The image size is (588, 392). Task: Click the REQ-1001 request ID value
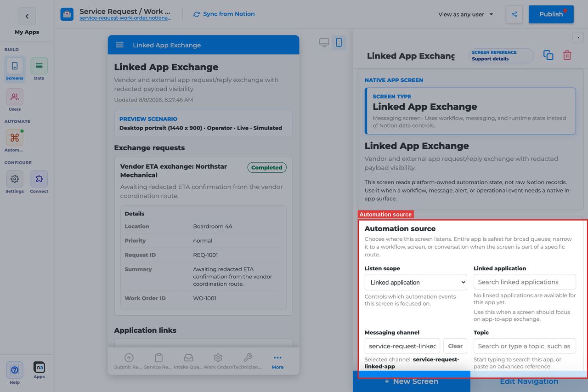click(205, 255)
